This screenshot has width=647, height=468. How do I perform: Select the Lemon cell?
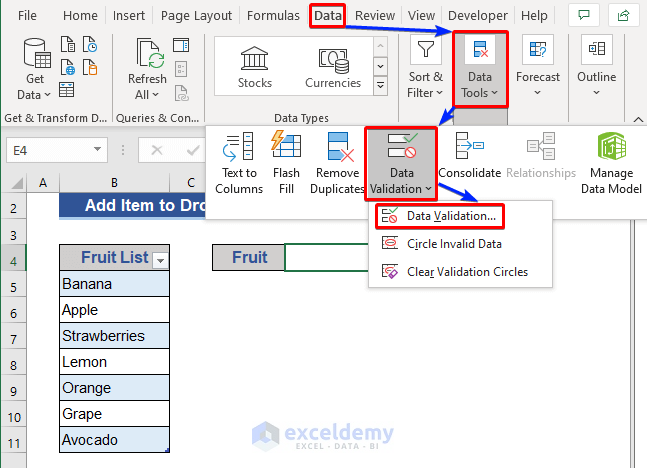114,362
